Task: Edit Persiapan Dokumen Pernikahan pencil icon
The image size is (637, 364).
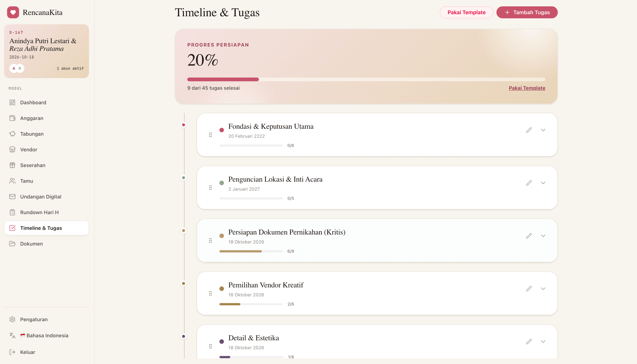Action: point(529,236)
